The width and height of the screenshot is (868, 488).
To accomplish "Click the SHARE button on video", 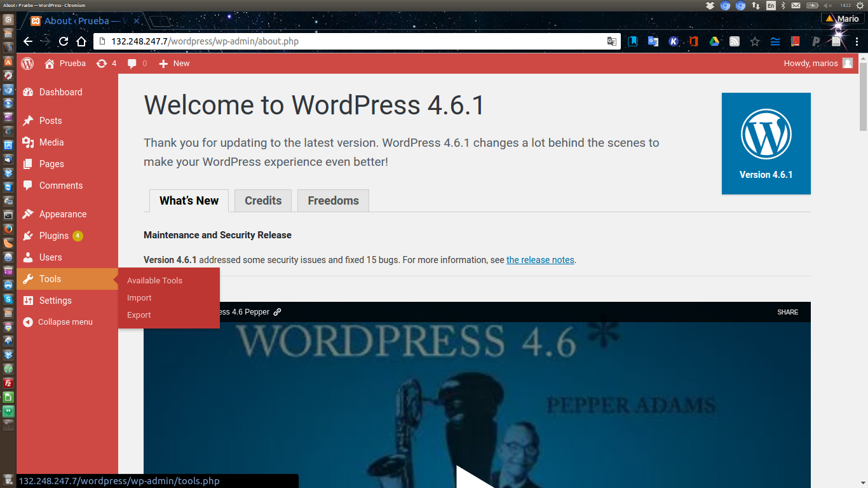I will point(787,312).
